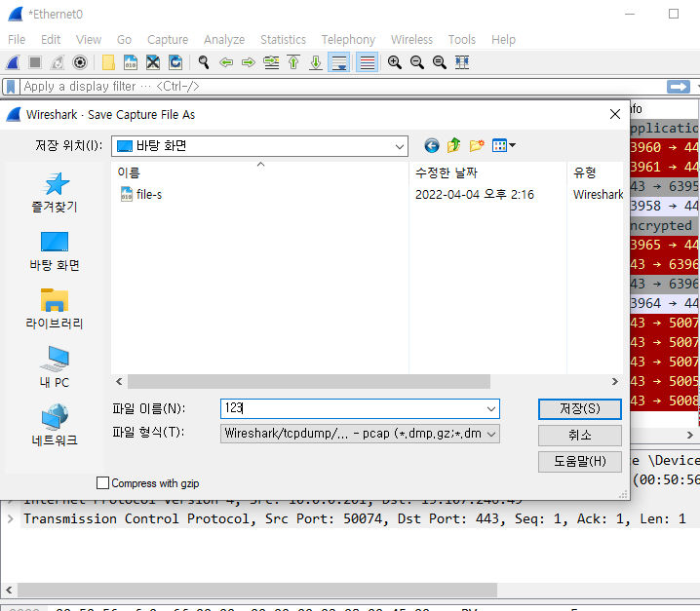Click packet list scrollbar right arrow
700x611 pixels.
tap(689, 436)
